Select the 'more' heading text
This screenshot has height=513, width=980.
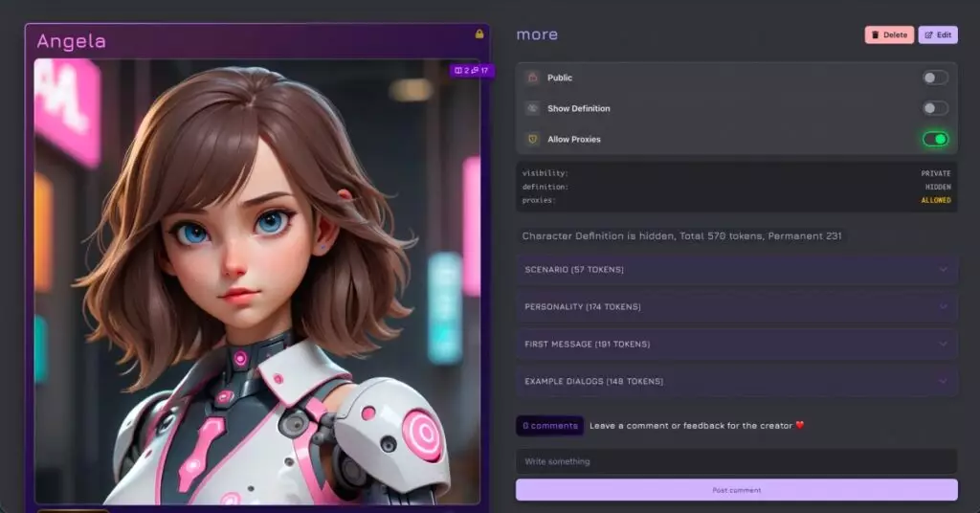537,35
